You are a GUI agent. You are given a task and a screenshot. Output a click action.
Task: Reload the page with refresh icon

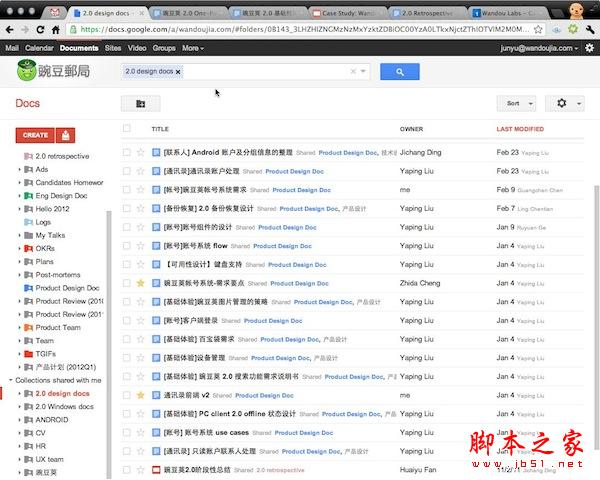pos(40,29)
